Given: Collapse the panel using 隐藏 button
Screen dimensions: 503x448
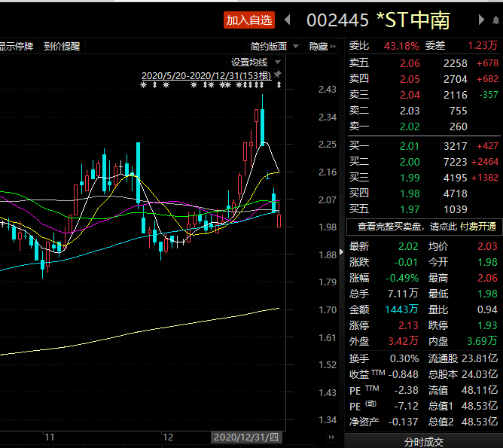Looking at the screenshot, I should [322, 46].
